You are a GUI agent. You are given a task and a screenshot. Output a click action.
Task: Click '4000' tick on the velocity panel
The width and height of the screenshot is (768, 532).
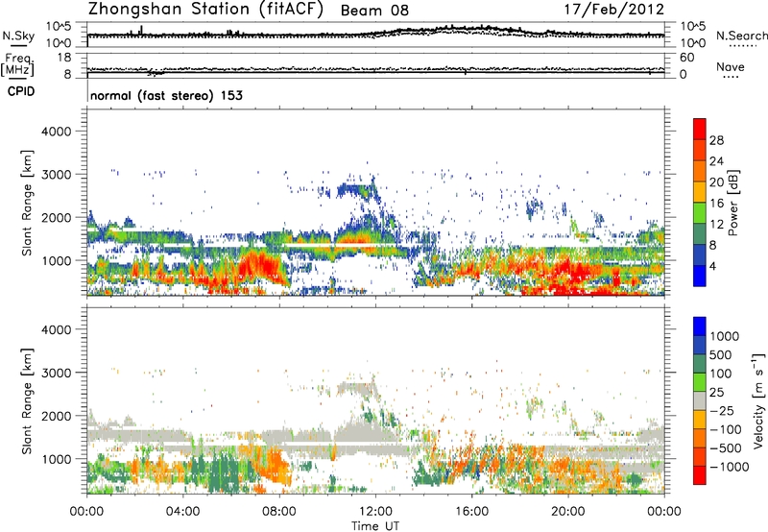tap(57, 329)
